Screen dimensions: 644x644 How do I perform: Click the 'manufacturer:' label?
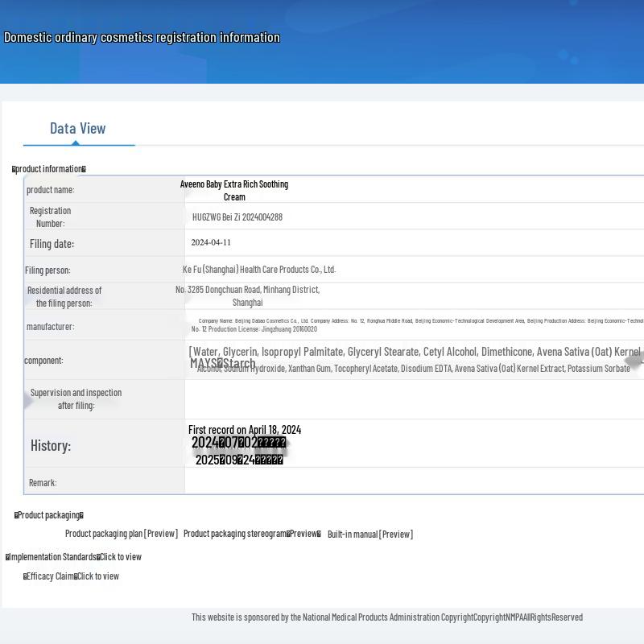[51, 327]
